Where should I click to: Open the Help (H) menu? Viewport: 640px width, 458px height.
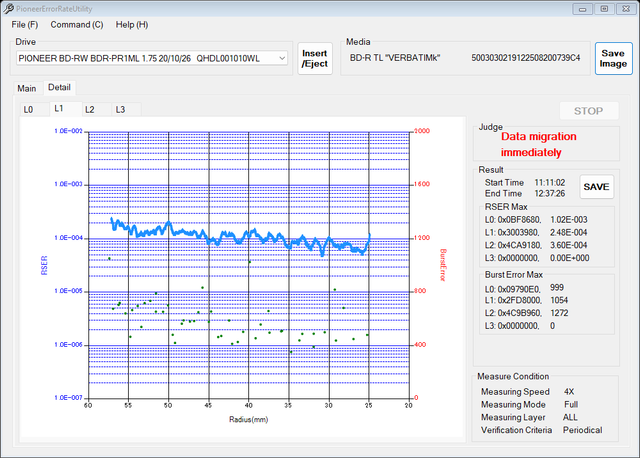coord(132,25)
